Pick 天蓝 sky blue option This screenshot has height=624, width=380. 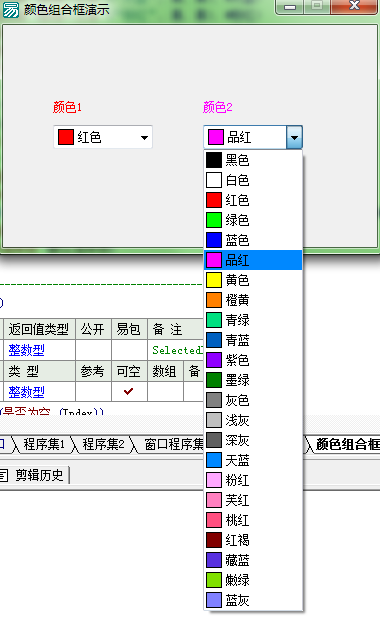pos(253,460)
